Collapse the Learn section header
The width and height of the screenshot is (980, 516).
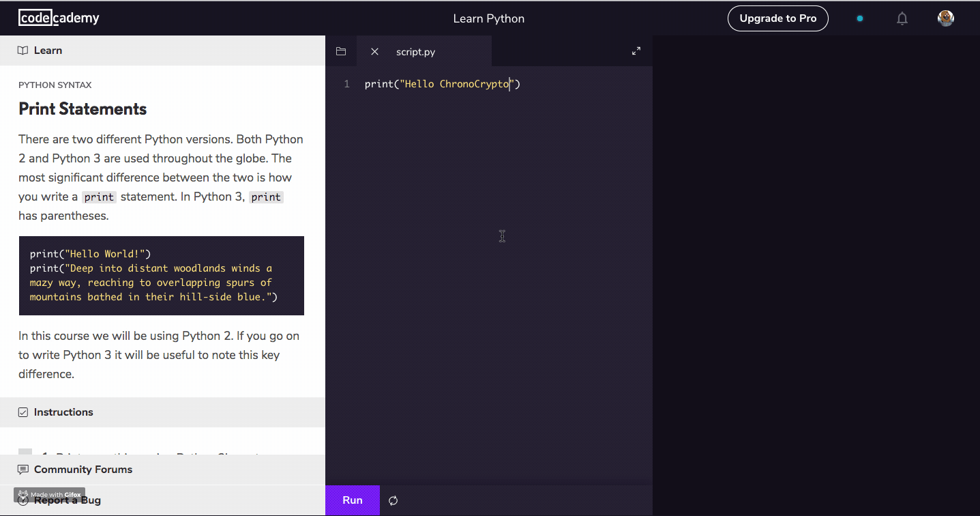pos(162,51)
